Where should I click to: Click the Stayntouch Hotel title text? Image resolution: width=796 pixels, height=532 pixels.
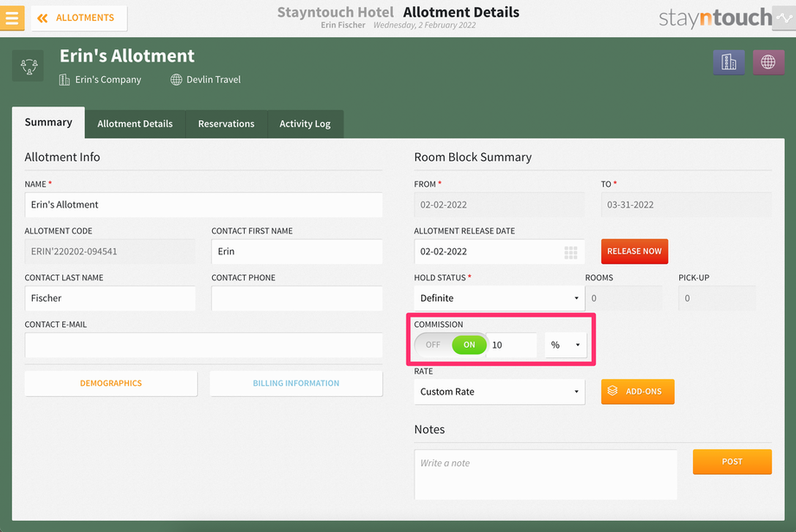click(336, 12)
